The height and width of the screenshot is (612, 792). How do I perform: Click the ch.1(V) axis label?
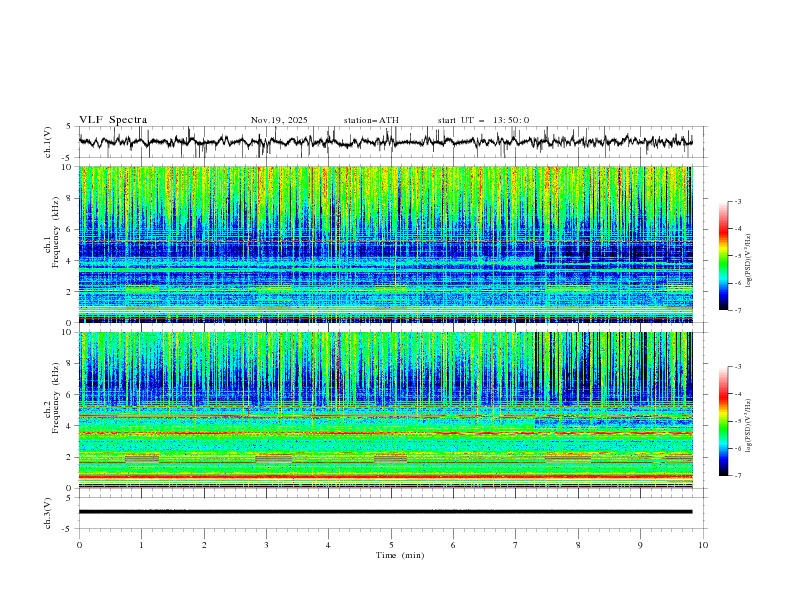click(49, 142)
